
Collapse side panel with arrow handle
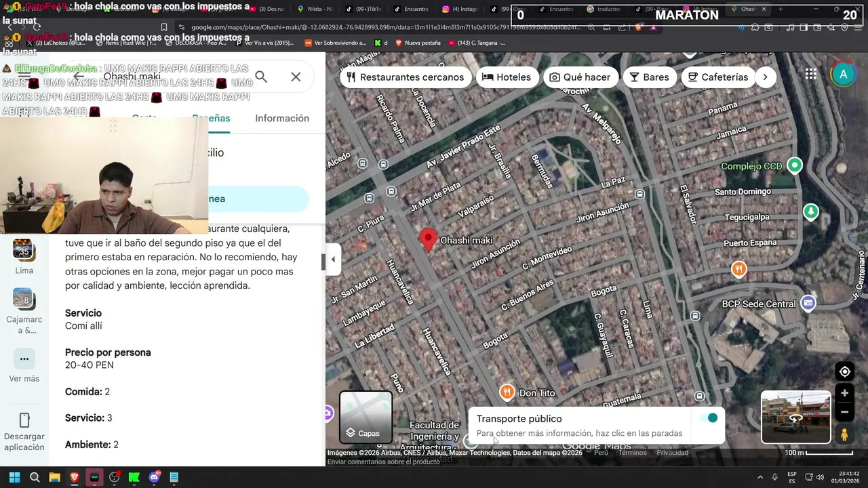333,260
